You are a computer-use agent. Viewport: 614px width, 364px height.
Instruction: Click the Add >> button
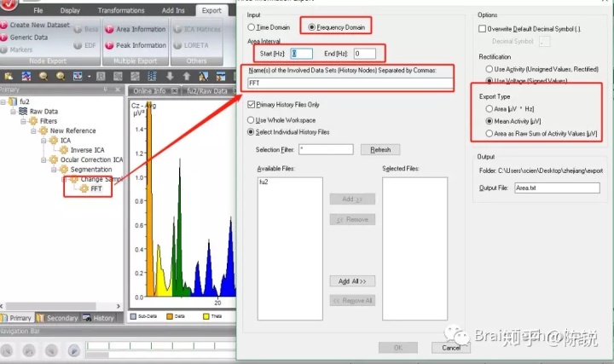click(x=352, y=199)
